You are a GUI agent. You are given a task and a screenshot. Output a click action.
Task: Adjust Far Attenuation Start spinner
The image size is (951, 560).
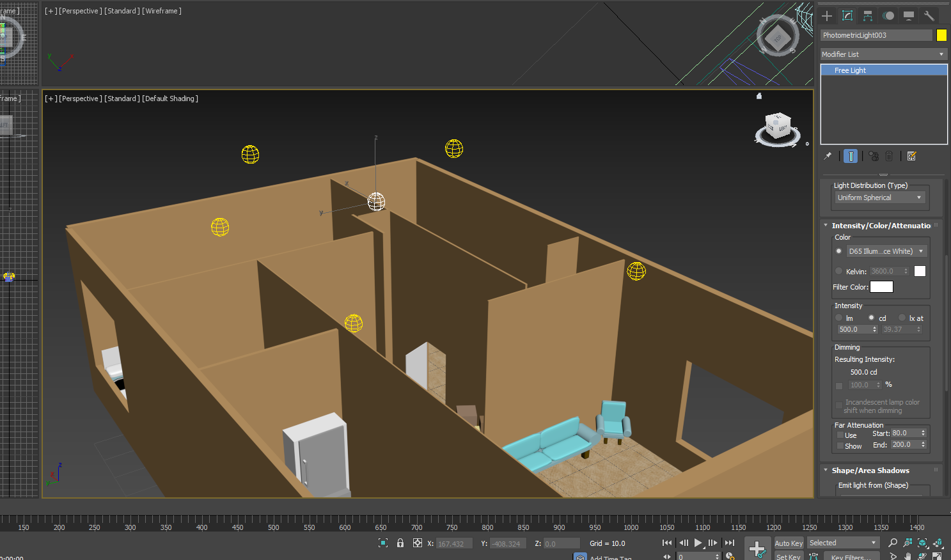pyautogui.click(x=923, y=433)
